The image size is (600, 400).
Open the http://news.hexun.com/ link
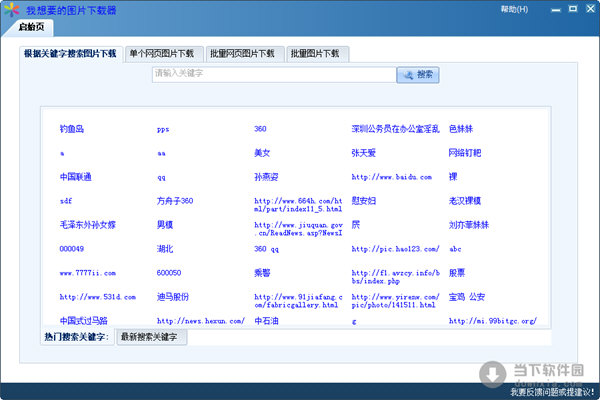click(201, 321)
